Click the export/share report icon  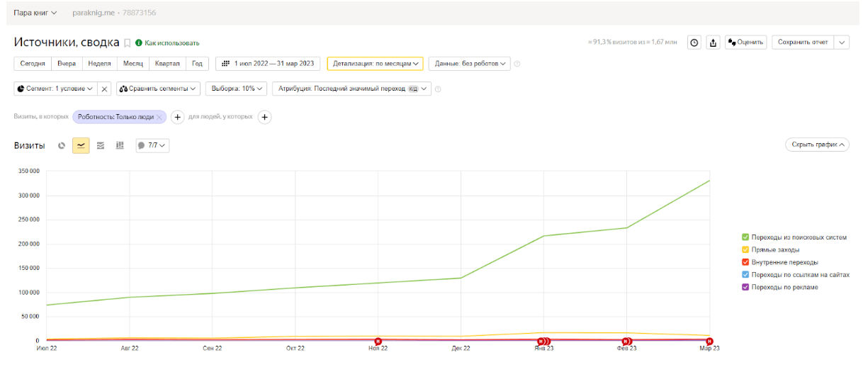714,43
